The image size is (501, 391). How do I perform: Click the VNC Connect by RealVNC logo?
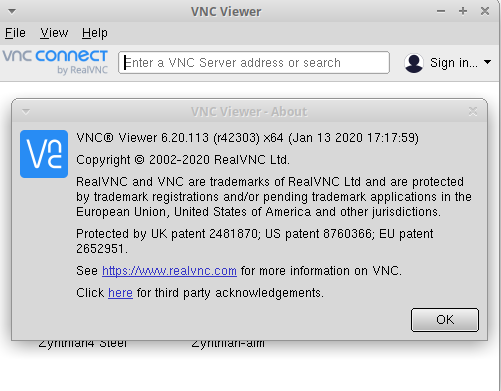(x=55, y=62)
